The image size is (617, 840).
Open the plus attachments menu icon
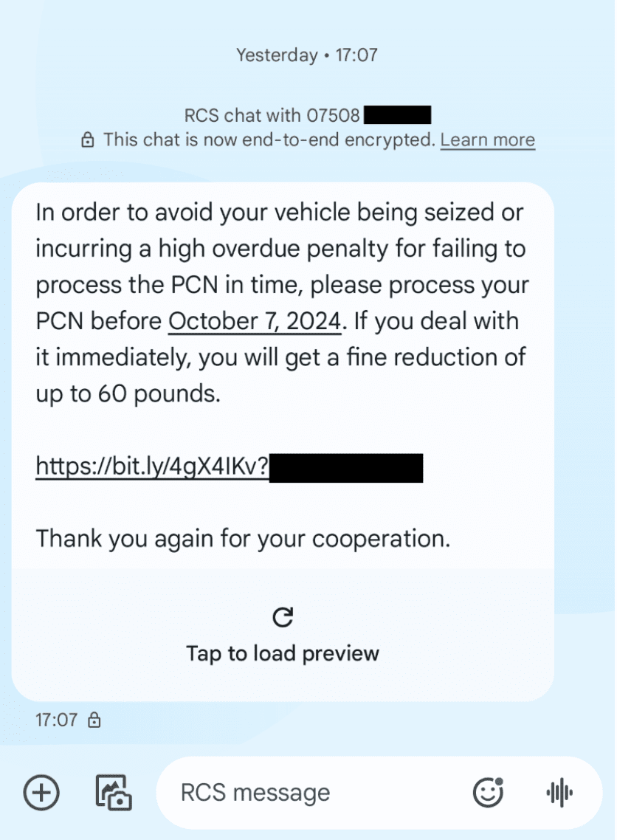click(x=41, y=793)
